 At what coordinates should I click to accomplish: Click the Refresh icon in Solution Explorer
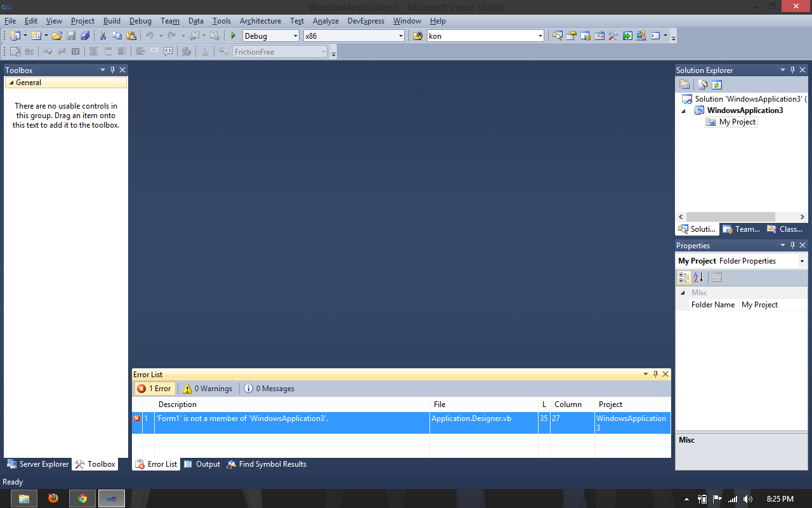pos(717,84)
